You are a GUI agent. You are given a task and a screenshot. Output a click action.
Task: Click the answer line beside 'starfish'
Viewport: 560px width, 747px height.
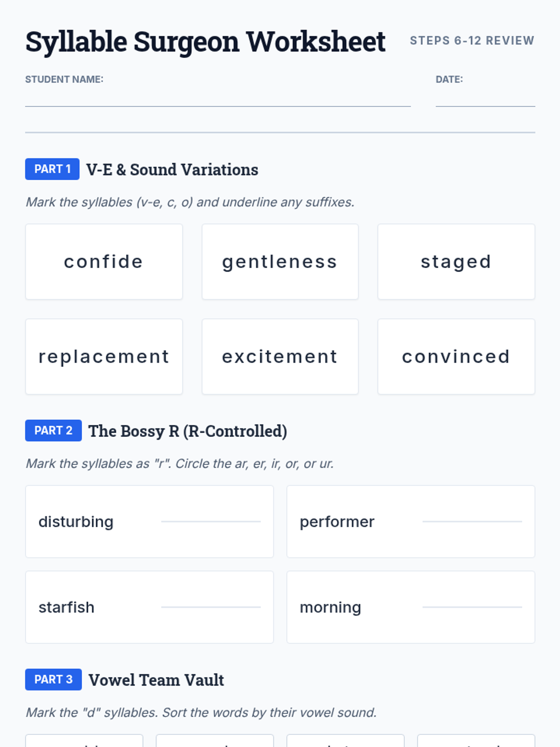coord(211,607)
